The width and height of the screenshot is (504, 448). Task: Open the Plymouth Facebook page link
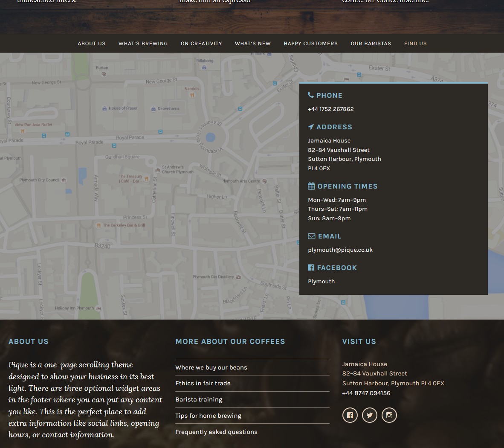click(321, 281)
